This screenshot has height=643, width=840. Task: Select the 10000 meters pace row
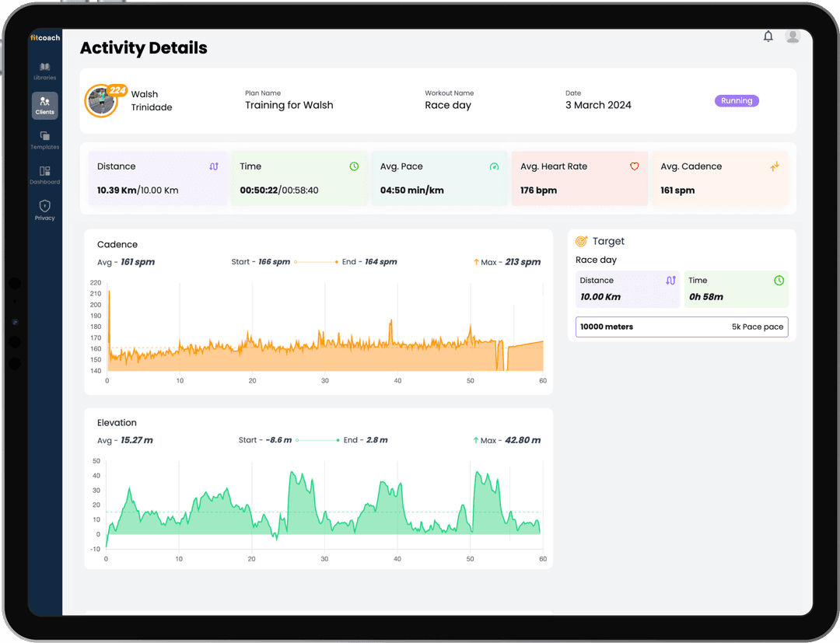[681, 327]
